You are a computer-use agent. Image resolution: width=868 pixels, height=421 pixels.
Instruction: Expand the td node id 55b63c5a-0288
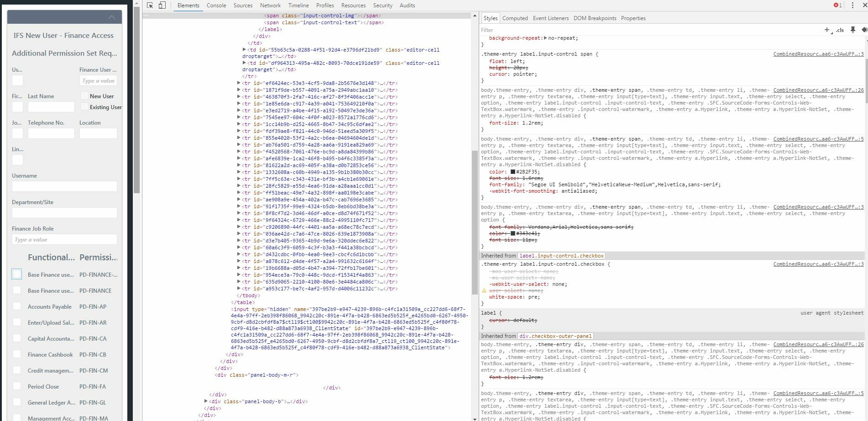tap(244, 49)
